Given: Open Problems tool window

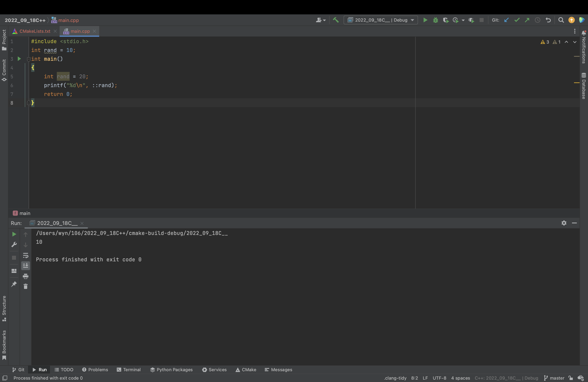Looking at the screenshot, I should pyautogui.click(x=95, y=369).
